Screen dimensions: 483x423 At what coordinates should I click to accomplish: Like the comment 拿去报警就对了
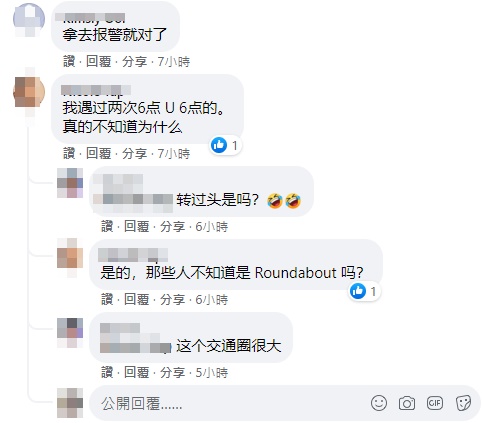pos(69,61)
